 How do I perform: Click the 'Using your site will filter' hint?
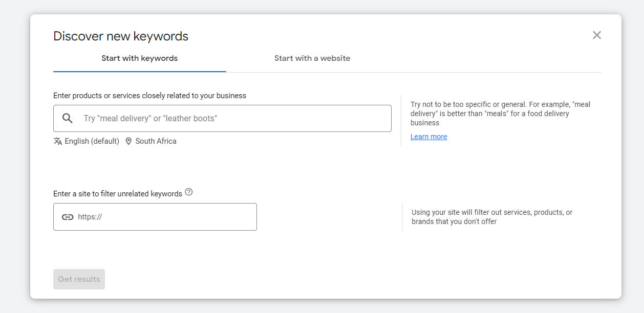tap(491, 217)
